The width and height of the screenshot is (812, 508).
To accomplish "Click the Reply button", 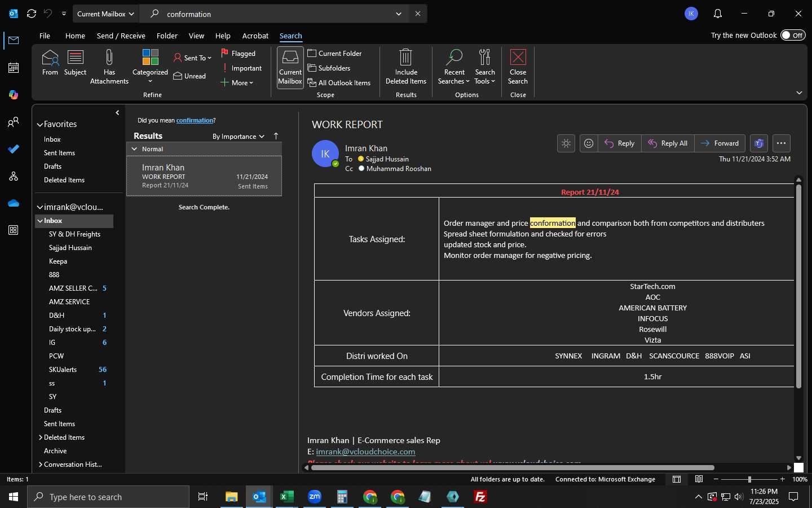I will point(620,143).
